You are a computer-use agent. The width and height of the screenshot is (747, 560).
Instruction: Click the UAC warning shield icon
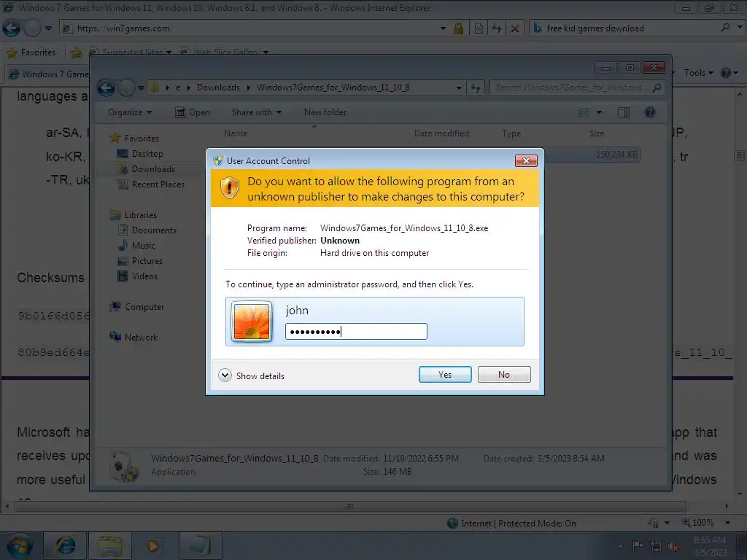(229, 187)
